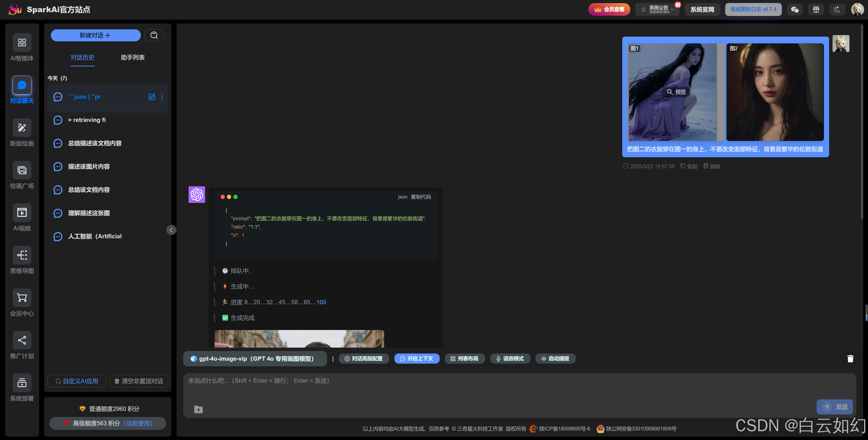Select 普通额度2960积分 quota
This screenshot has width=868, height=440.
coord(109,409)
